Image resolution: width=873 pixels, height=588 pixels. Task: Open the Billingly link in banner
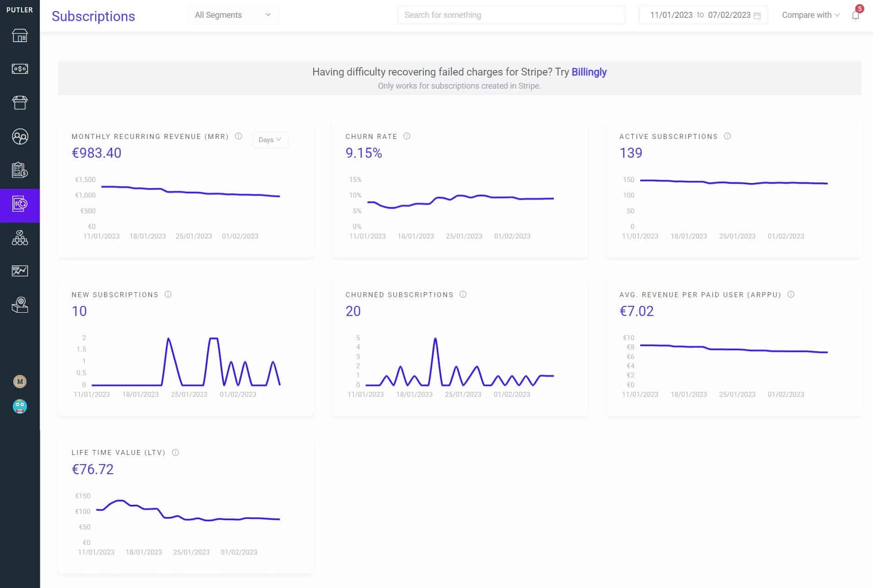[589, 72]
